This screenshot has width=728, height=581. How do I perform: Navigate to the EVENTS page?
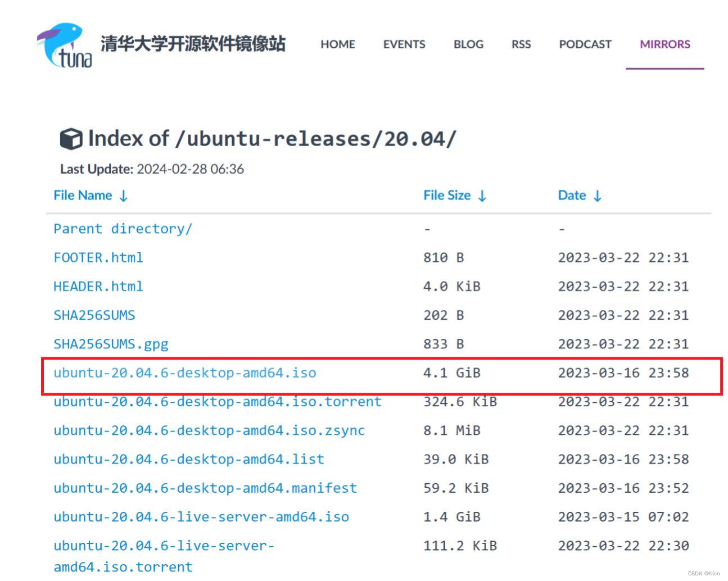404,44
